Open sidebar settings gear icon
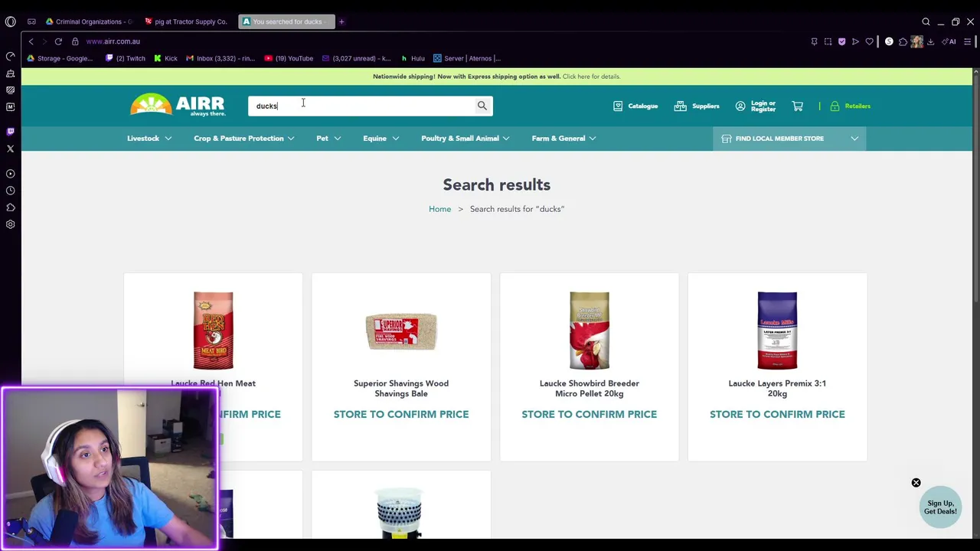This screenshot has height=551, width=980. [x=10, y=224]
